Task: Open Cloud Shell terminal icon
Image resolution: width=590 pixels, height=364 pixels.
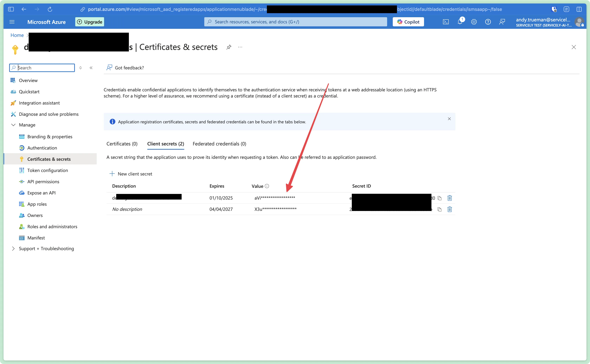Action: (446, 22)
